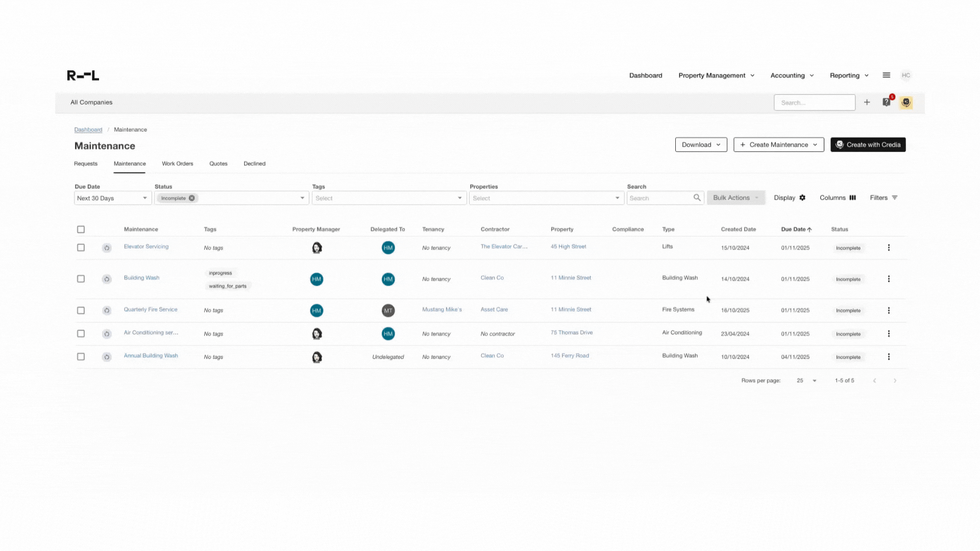Viewport: 980px width, 551px height.
Task: Select the Quarterly Fire Service row checkbox
Action: point(81,310)
